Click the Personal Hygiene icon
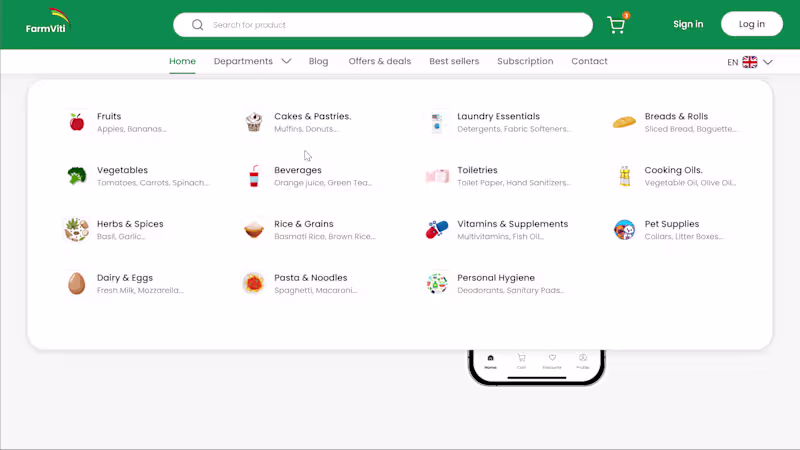Image resolution: width=800 pixels, height=450 pixels. pos(437,284)
